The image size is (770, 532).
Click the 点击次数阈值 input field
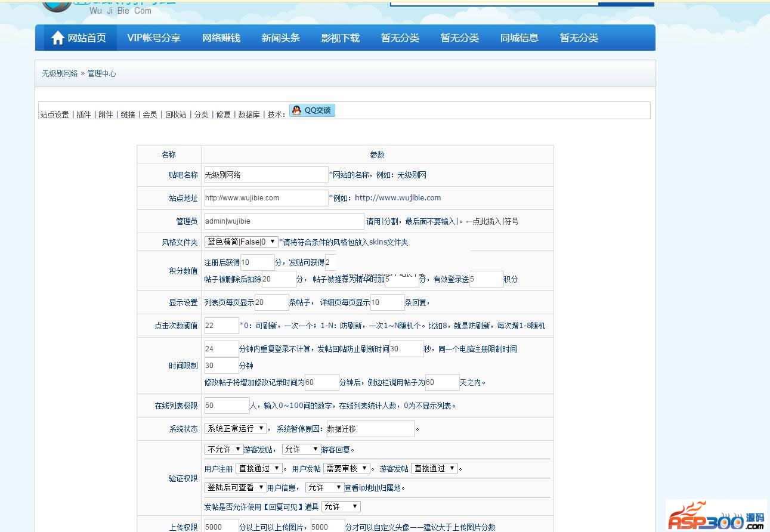coord(221,326)
